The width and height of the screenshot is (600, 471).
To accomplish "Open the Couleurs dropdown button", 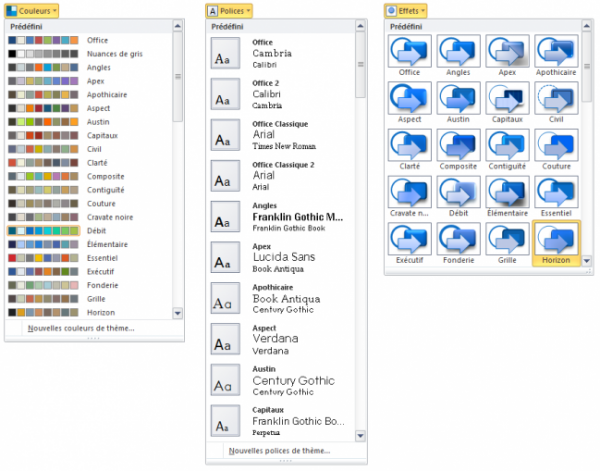I will [31, 10].
